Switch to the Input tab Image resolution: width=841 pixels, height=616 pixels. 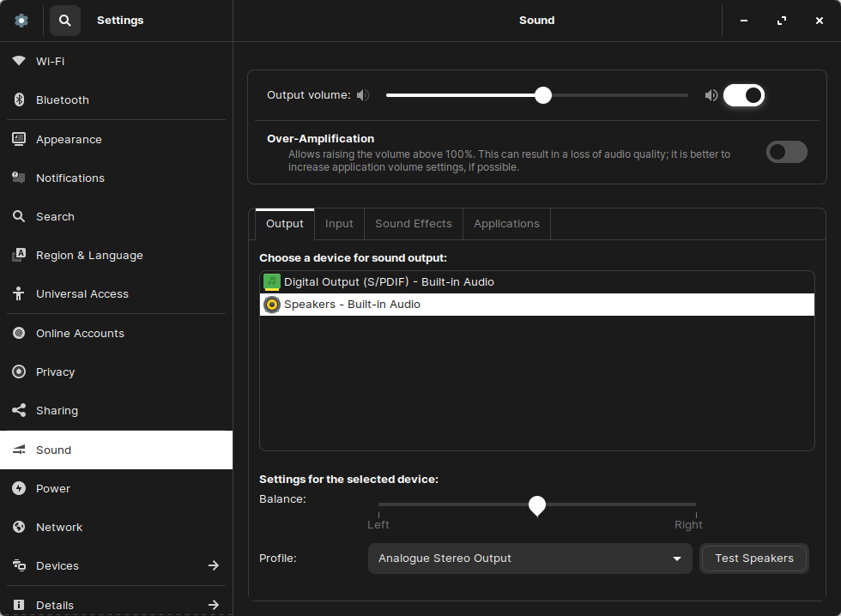(x=339, y=224)
